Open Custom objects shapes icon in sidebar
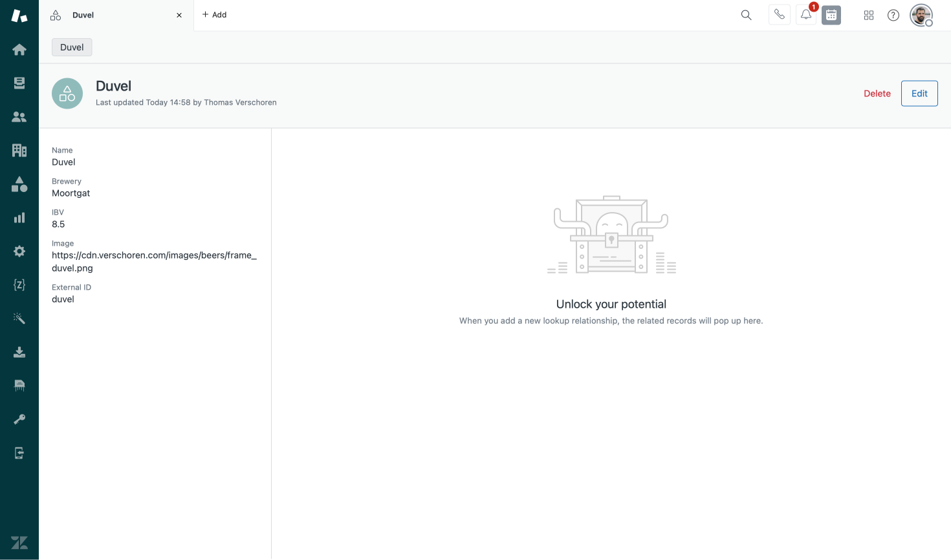951x560 pixels. pyautogui.click(x=19, y=184)
